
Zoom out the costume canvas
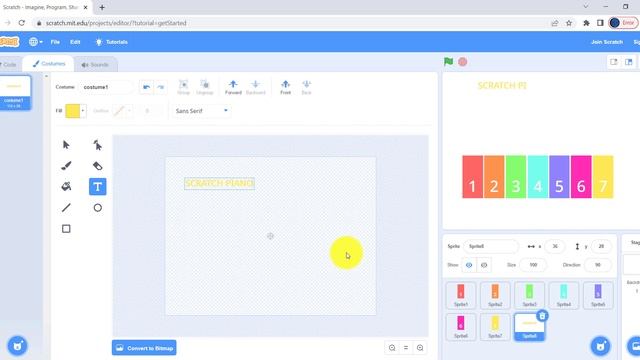pos(392,348)
